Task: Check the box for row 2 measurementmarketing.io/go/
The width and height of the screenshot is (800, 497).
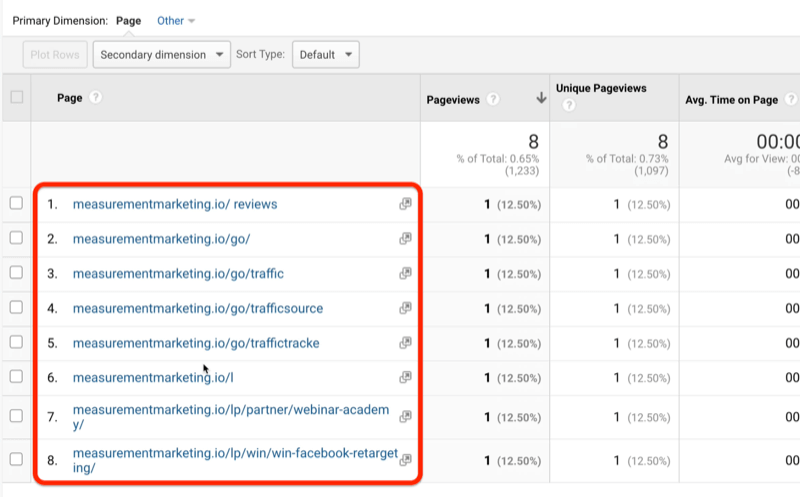Action: [x=16, y=238]
